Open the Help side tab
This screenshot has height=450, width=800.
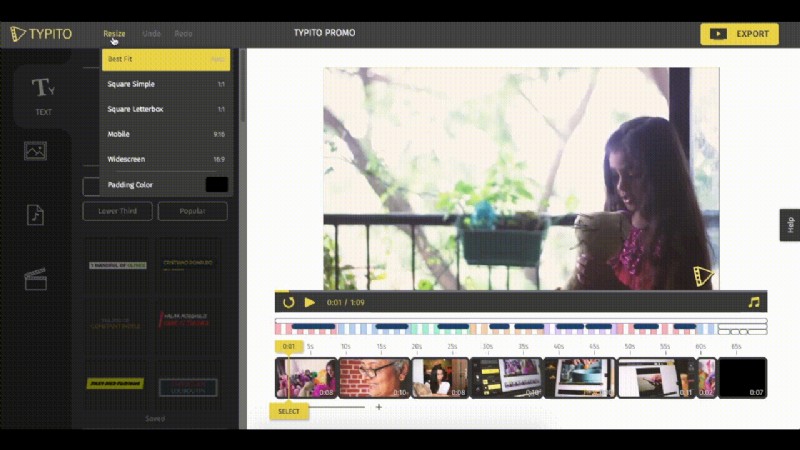pyautogui.click(x=790, y=225)
